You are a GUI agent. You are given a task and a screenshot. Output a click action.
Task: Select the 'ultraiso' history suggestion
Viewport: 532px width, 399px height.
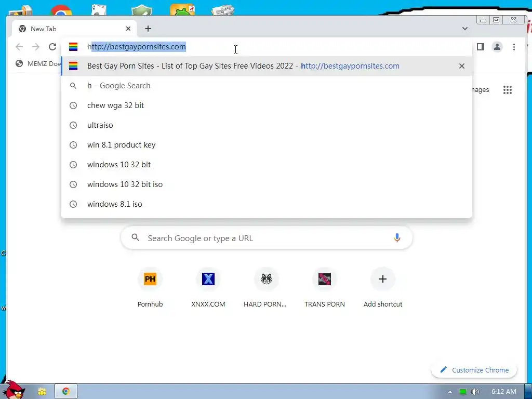(x=267, y=125)
